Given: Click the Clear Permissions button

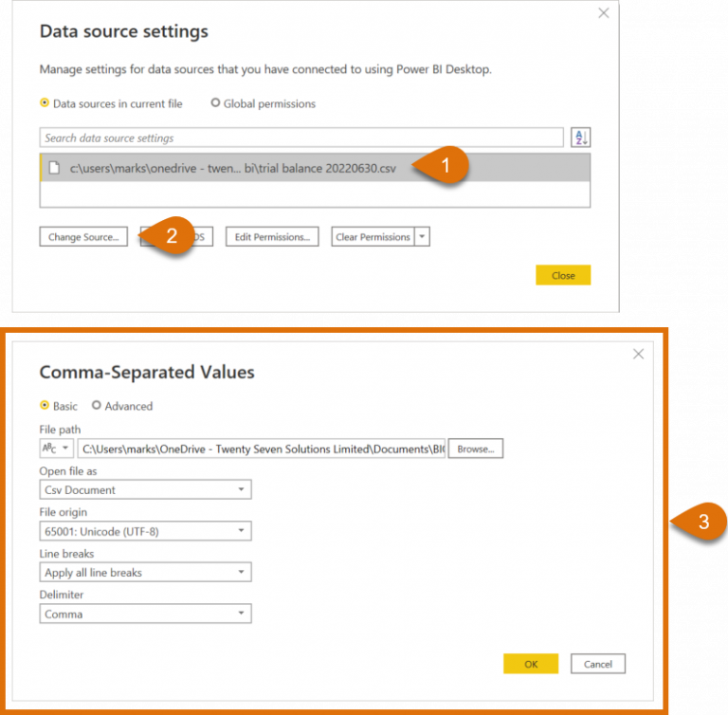Looking at the screenshot, I should [373, 236].
